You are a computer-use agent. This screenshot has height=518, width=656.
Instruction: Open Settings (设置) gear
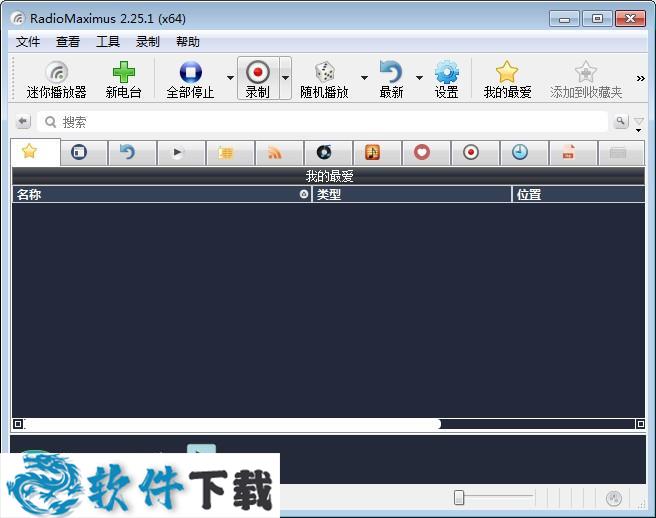446,79
